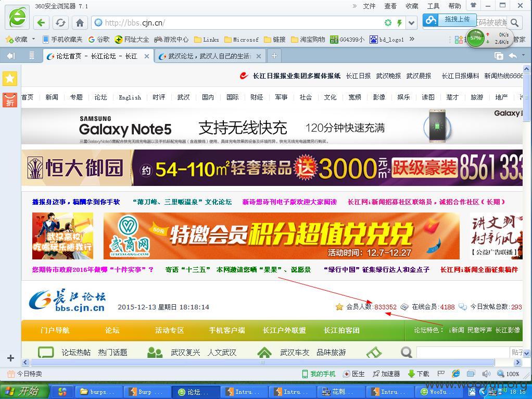The height and width of the screenshot is (399, 532).
Task: Go to the browser home page icon
Action: (80, 23)
